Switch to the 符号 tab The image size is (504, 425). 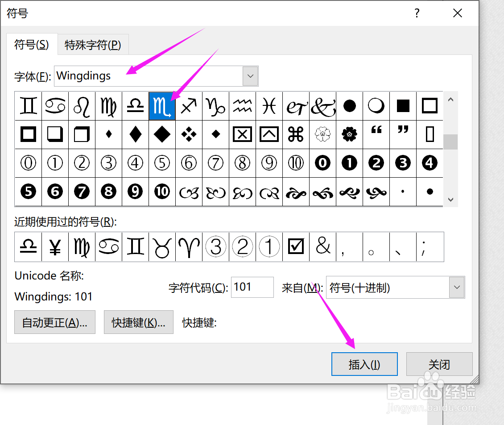pyautogui.click(x=31, y=44)
